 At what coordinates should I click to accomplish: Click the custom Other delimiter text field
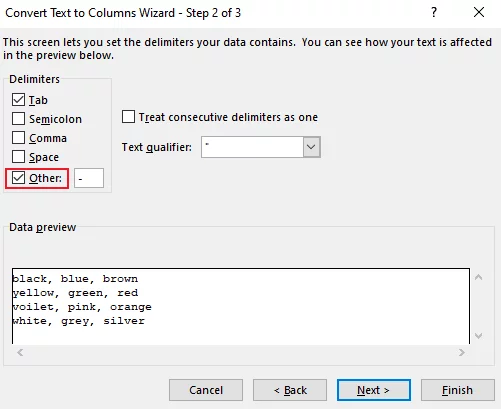coord(89,178)
